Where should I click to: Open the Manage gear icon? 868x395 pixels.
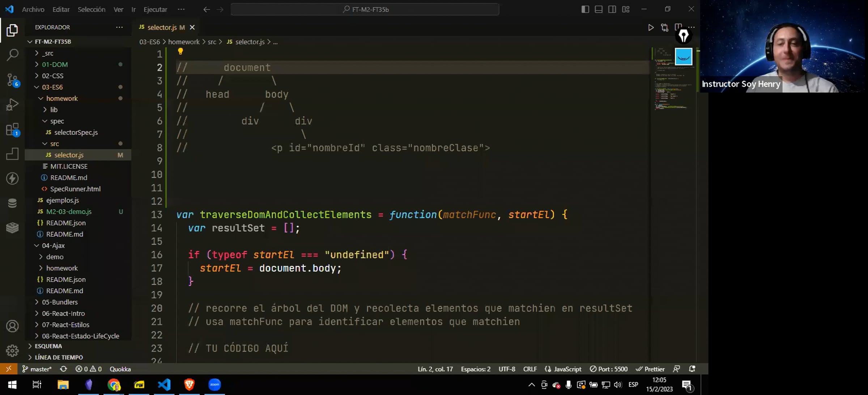(x=12, y=350)
